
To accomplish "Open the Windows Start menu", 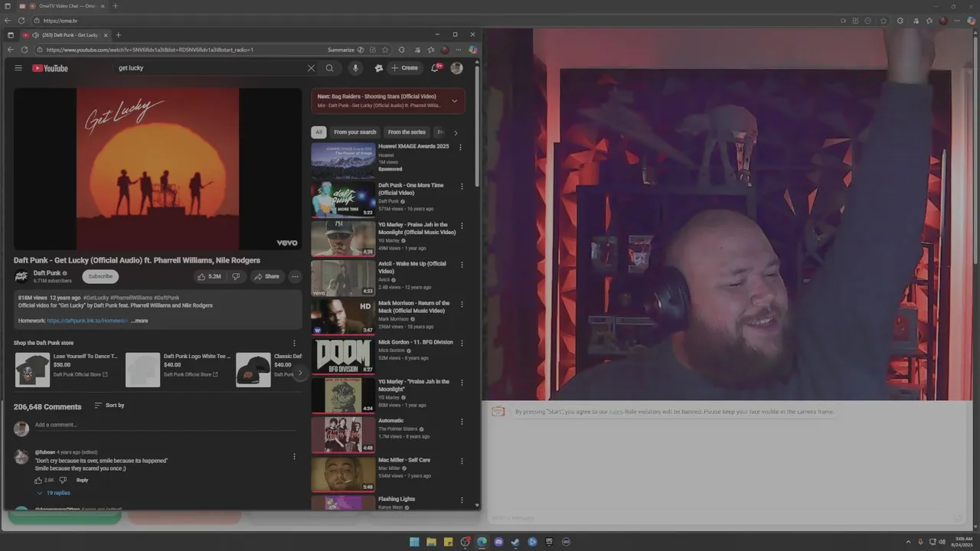I will coord(414,542).
